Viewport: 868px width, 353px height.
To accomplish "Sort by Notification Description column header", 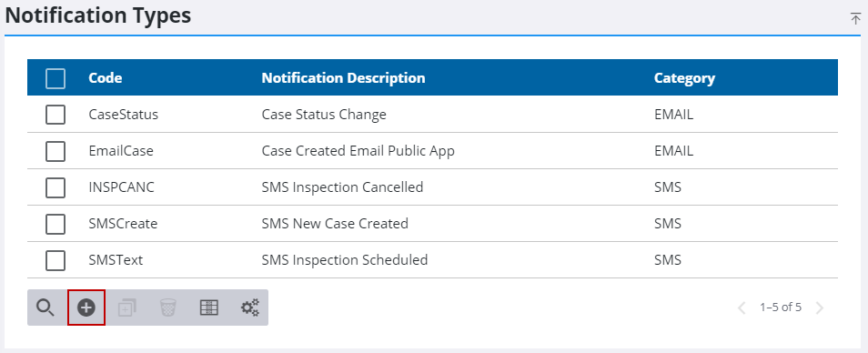I will 343,78.
